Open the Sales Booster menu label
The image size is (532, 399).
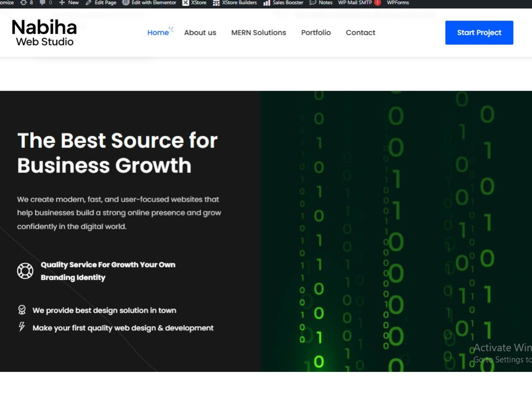288,2
